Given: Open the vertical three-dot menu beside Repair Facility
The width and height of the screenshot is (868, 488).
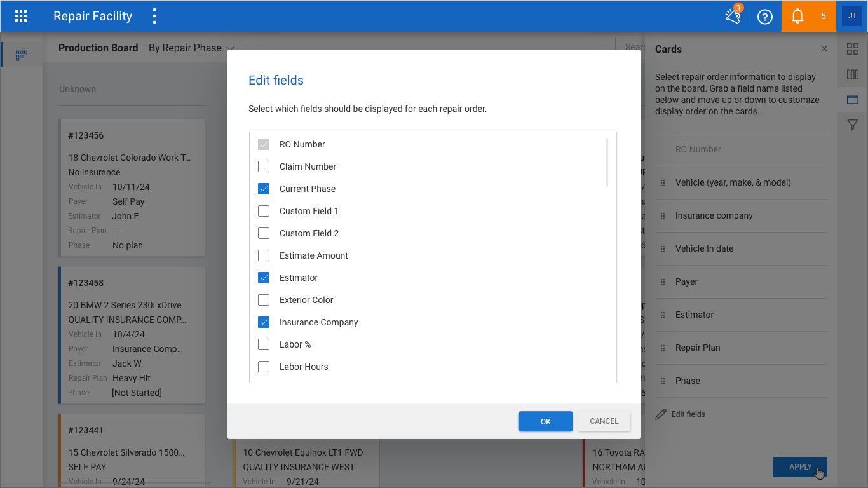Looking at the screenshot, I should 154,16.
